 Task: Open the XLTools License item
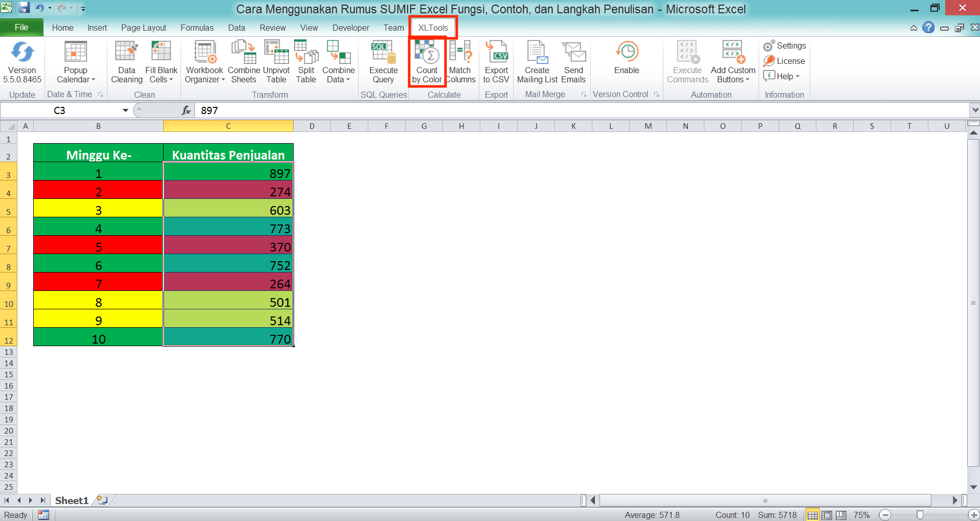click(x=784, y=61)
